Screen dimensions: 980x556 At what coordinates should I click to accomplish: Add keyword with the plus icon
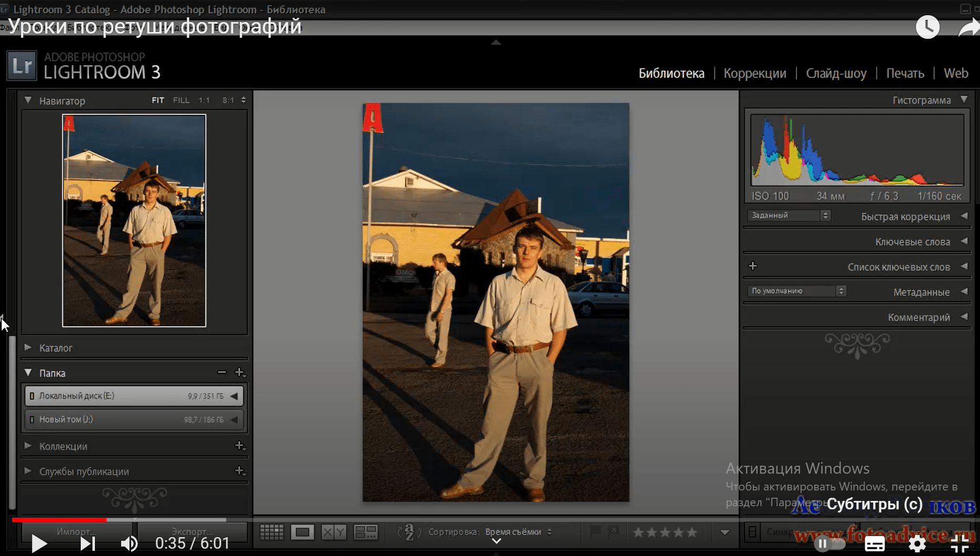pos(753,266)
